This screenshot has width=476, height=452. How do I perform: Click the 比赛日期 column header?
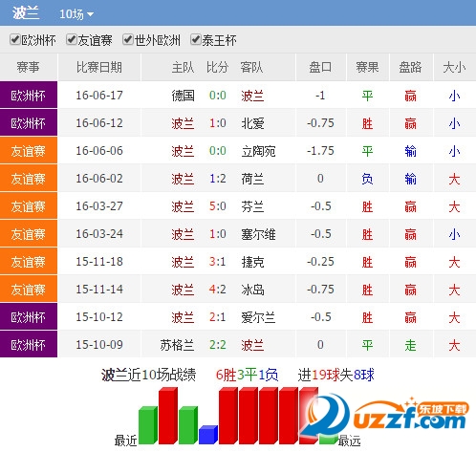point(99,67)
